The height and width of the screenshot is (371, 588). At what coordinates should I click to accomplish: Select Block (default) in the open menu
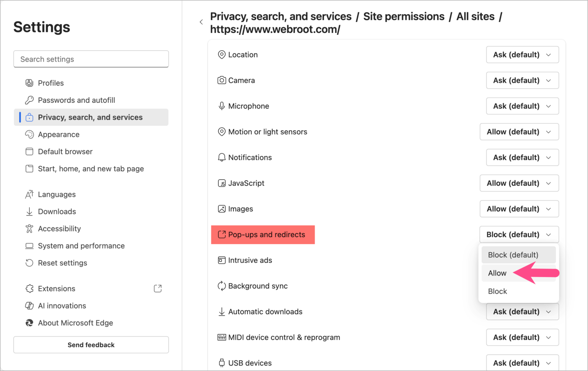(x=513, y=254)
